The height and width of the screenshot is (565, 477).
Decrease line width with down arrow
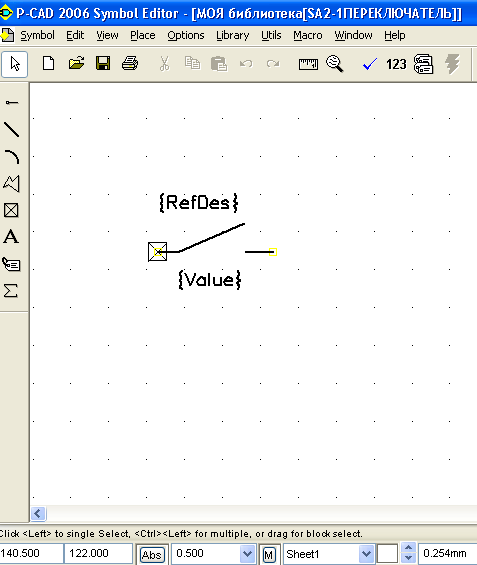[409, 558]
